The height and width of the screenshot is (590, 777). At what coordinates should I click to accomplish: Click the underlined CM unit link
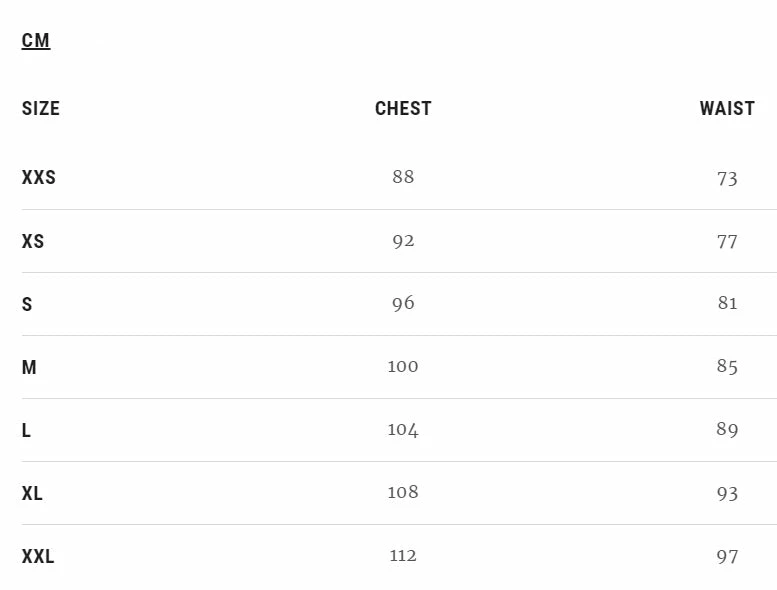pyautogui.click(x=36, y=41)
